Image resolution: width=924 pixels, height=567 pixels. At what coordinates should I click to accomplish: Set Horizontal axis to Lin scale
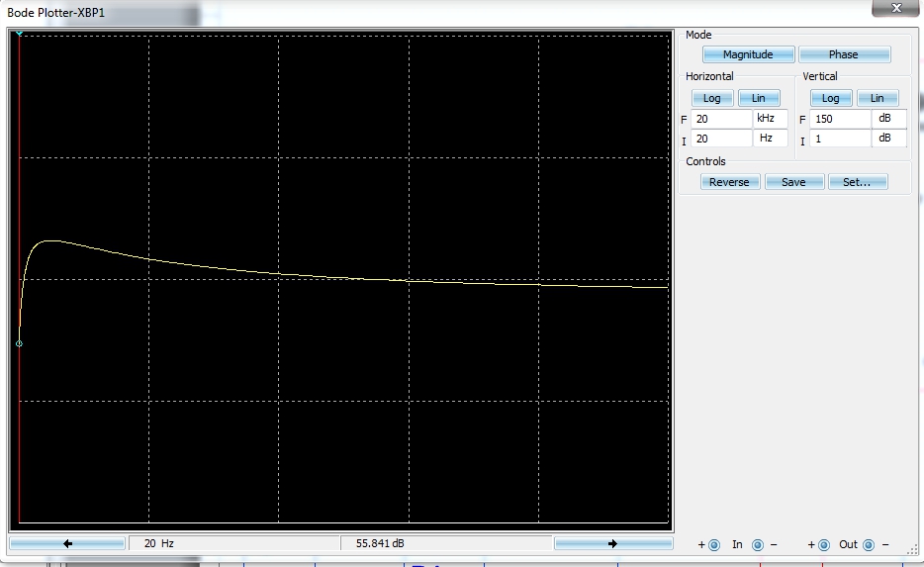tap(759, 98)
